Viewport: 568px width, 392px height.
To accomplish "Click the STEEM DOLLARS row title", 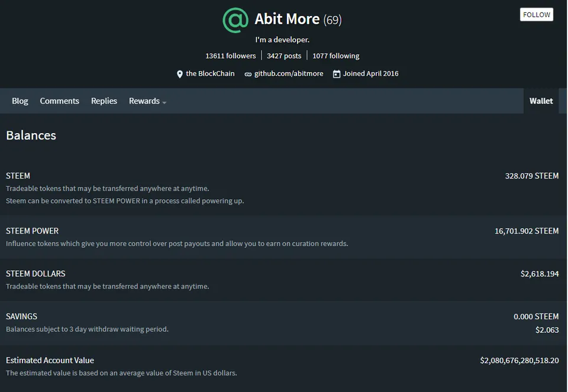I will 35,274.
